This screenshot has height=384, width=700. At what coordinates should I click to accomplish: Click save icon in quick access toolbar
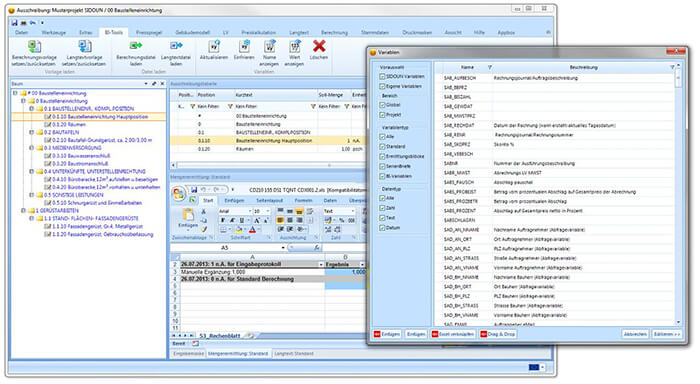tap(15, 22)
